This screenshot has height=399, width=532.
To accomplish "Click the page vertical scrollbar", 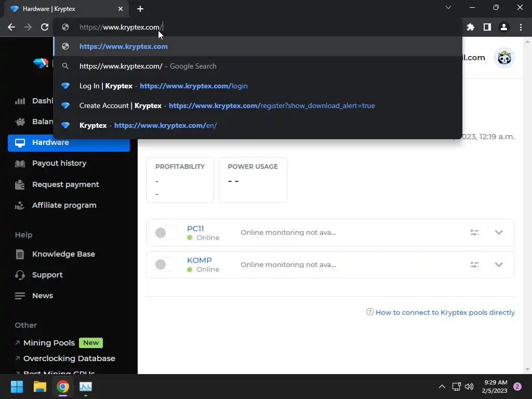I will 527,205.
